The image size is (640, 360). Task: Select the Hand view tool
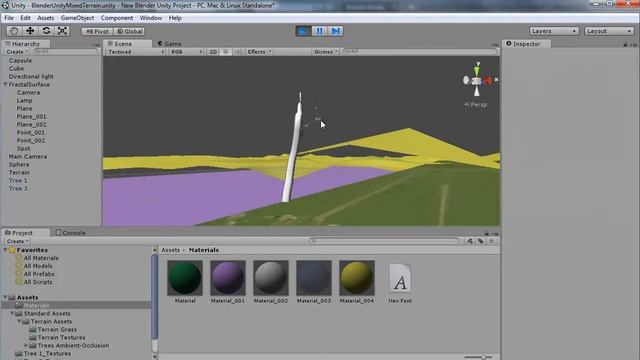click(14, 31)
